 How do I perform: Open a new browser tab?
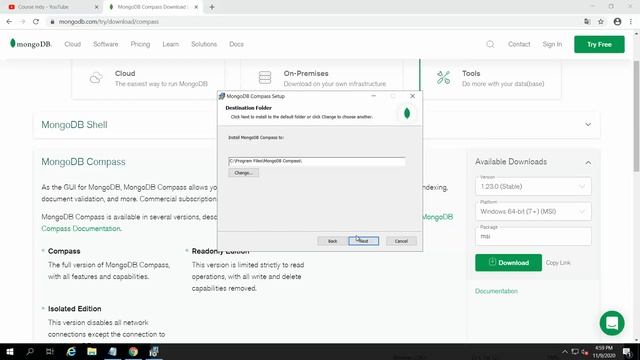tap(212, 7)
